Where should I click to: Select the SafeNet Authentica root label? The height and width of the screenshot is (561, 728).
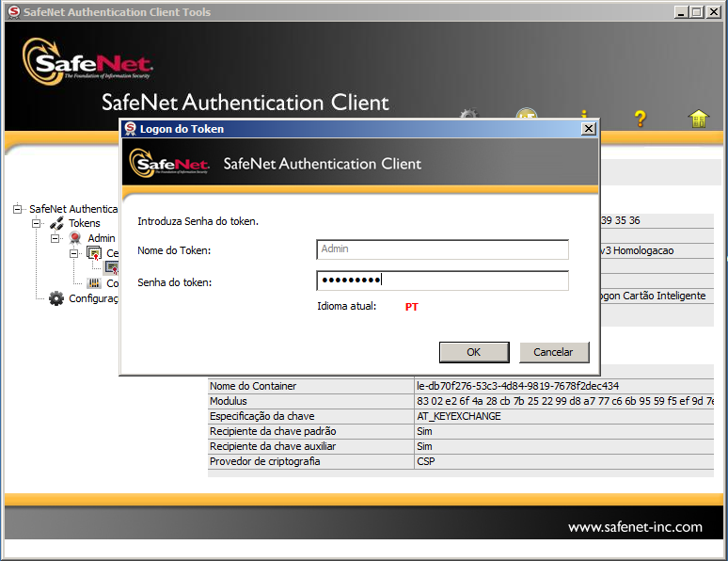point(73,209)
